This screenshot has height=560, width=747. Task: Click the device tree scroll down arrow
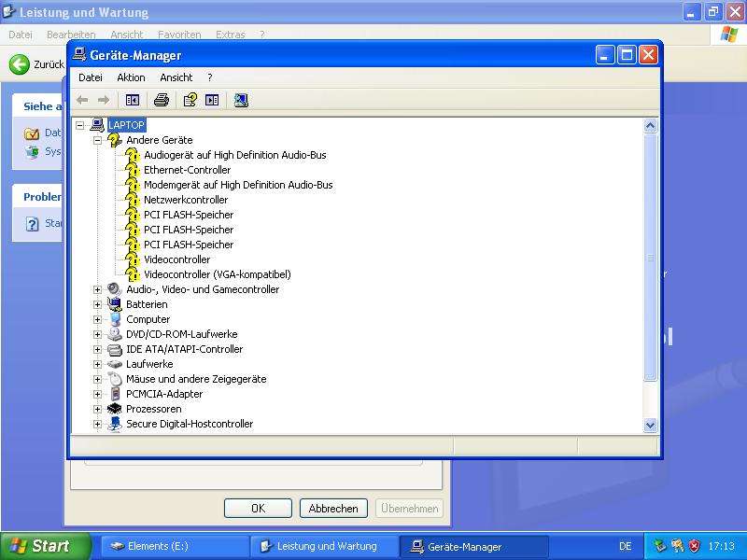(x=650, y=425)
